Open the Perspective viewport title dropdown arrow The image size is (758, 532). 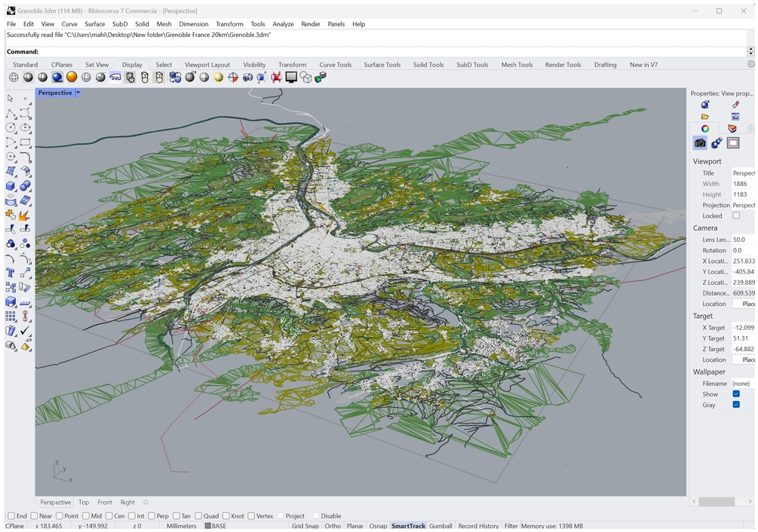(78, 93)
